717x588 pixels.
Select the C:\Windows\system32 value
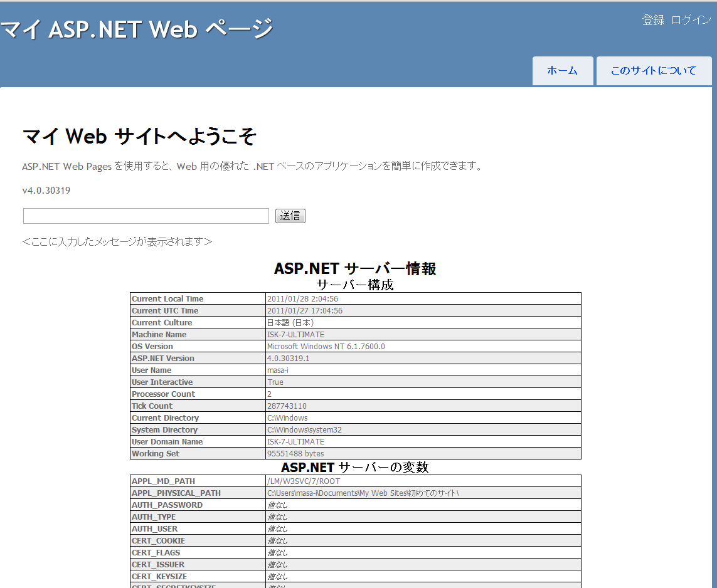(x=304, y=429)
